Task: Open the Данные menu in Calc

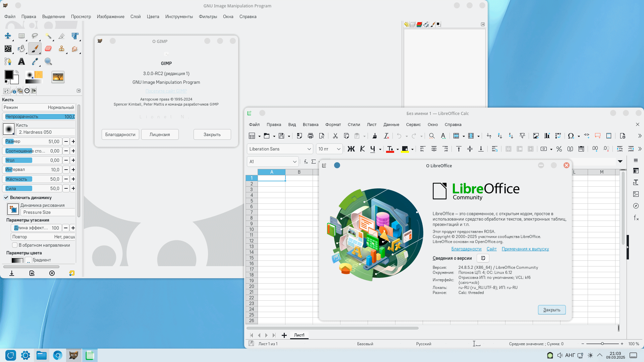Action: click(391, 124)
